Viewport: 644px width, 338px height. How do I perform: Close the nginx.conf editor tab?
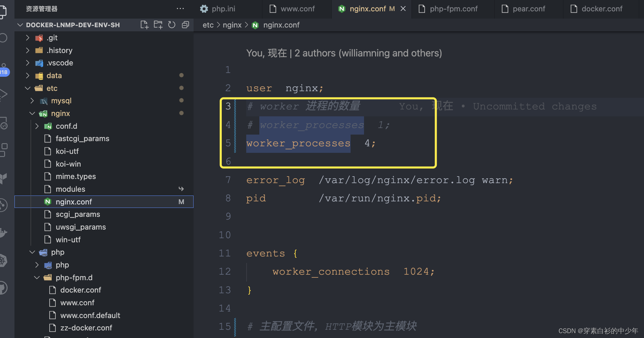pos(403,9)
